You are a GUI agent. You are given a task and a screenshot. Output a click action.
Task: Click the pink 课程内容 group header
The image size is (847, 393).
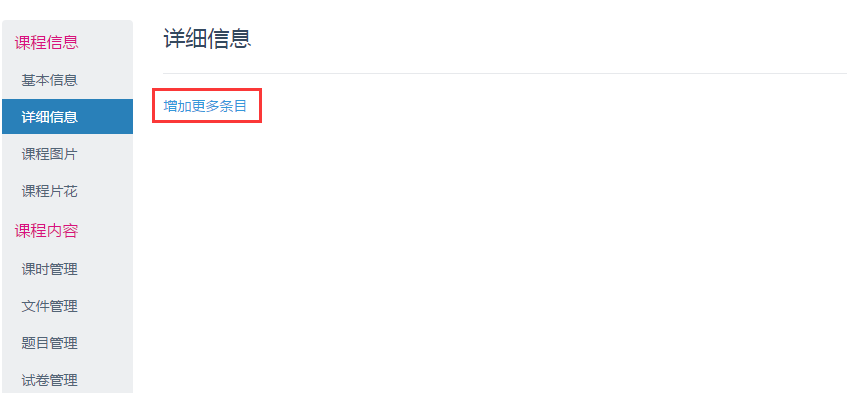pos(46,231)
